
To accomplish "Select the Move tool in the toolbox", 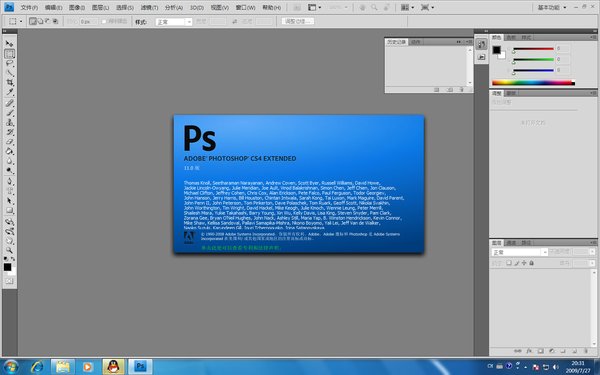I will click(x=10, y=44).
